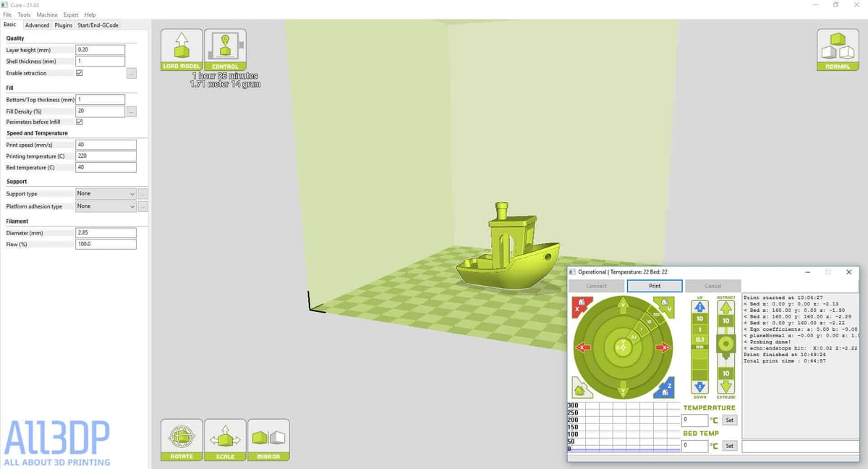Open Platform adhesion extra settings button
Viewport: 868px width, 469px height.
143,206
